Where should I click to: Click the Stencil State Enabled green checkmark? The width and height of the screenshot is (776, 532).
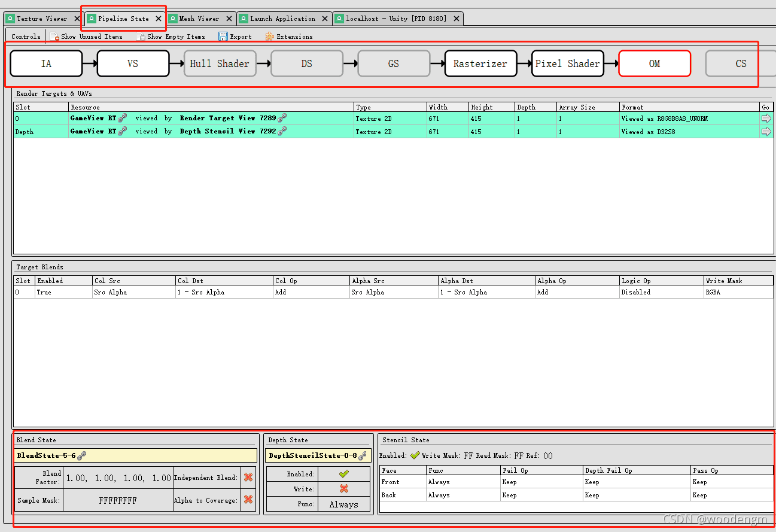[x=415, y=455]
